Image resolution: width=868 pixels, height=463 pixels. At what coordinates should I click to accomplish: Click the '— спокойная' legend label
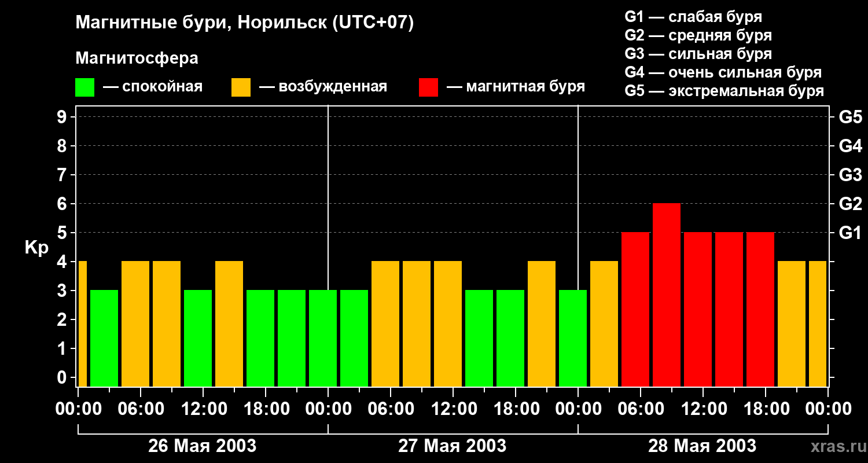point(153,87)
